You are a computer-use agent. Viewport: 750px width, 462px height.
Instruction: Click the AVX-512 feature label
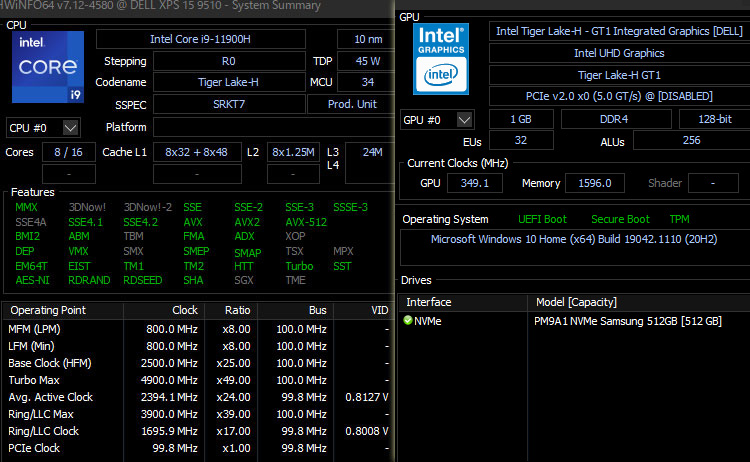click(x=305, y=222)
